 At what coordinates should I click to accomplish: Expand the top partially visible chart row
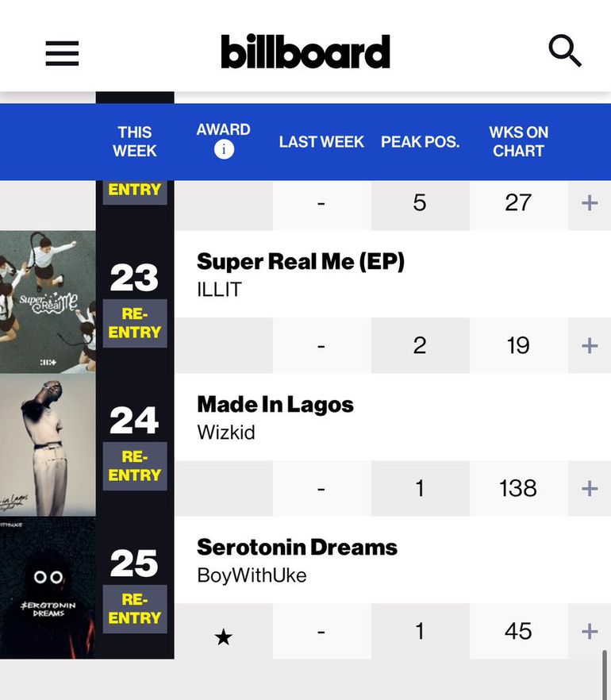[589, 202]
